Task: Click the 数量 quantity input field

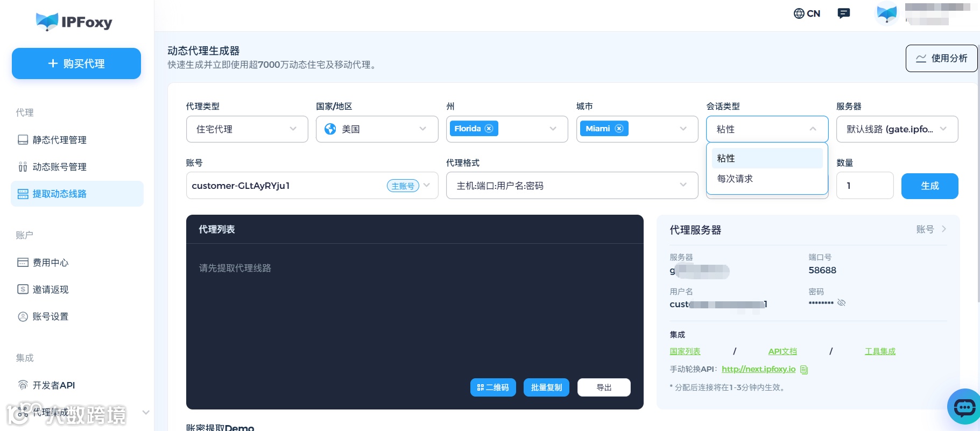Action: coord(865,186)
